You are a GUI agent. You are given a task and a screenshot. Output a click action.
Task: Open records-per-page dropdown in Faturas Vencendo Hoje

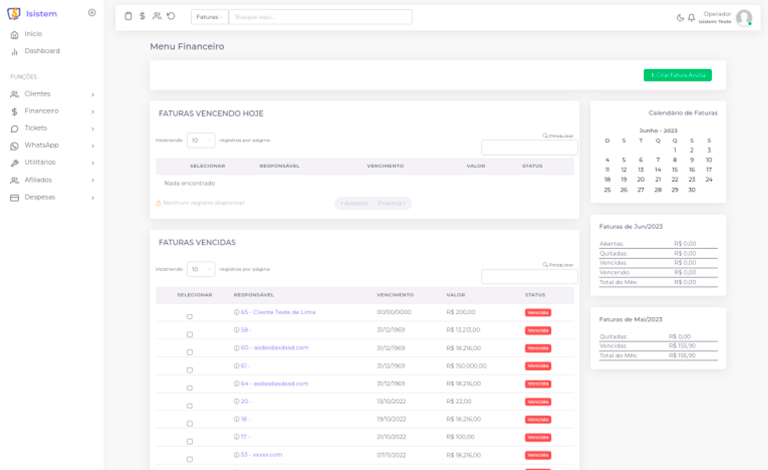[x=201, y=140]
